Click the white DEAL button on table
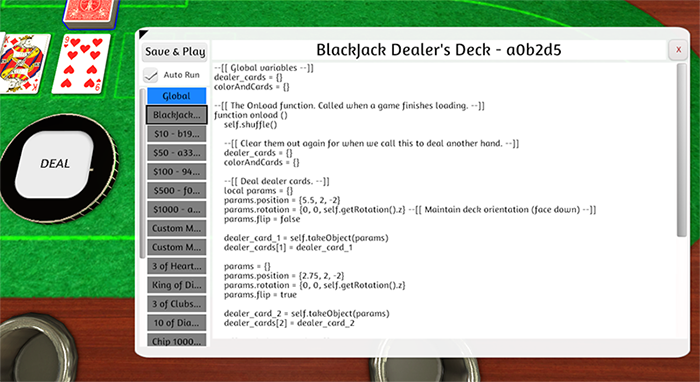The height and width of the screenshot is (382, 700). [54, 164]
